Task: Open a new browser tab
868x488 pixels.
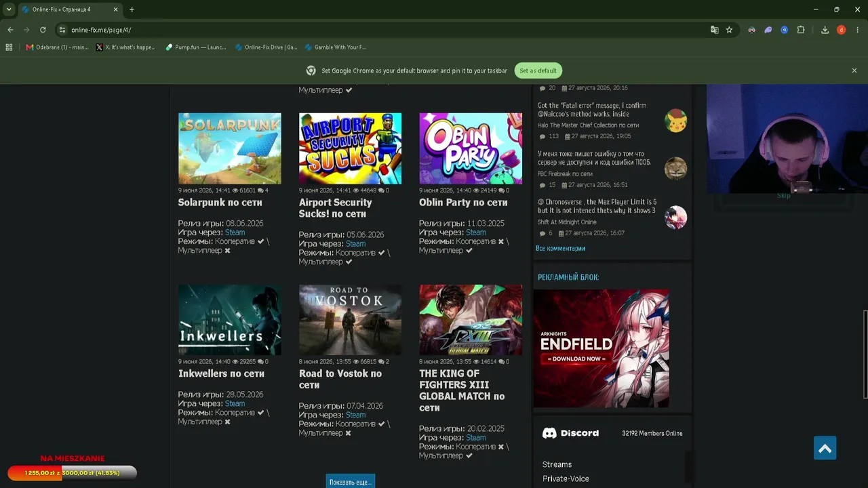Action: pos(132,9)
